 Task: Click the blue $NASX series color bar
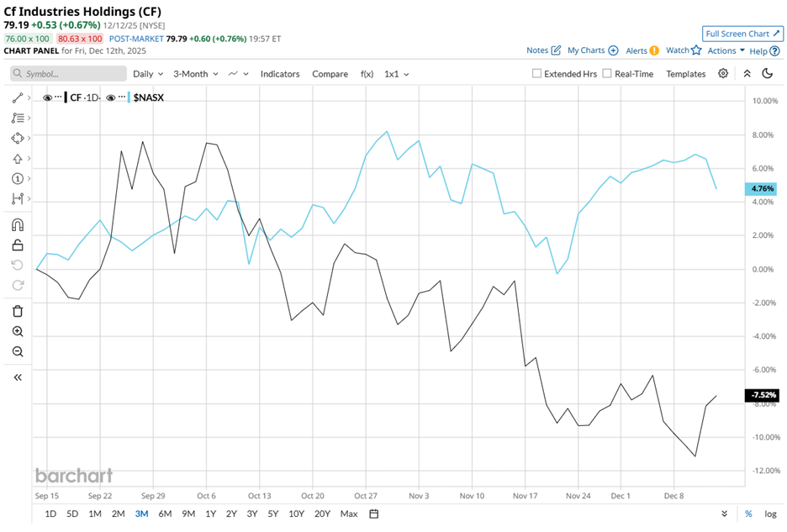click(129, 97)
